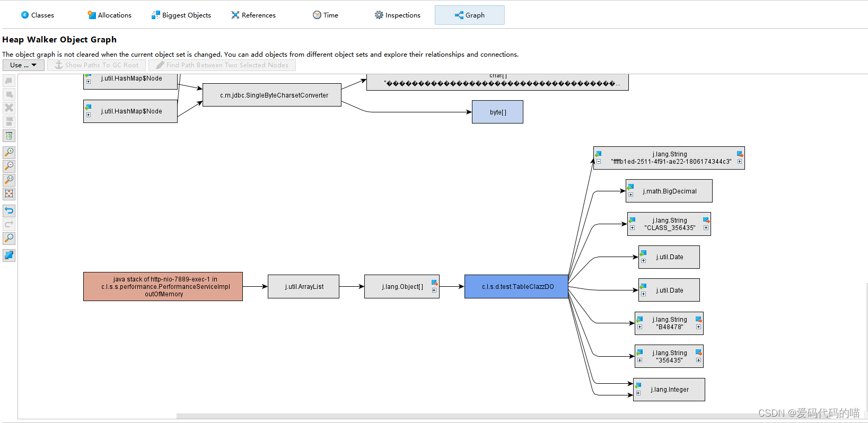
Task: Click the show incoming references toolbar icon
Action: 9,81
